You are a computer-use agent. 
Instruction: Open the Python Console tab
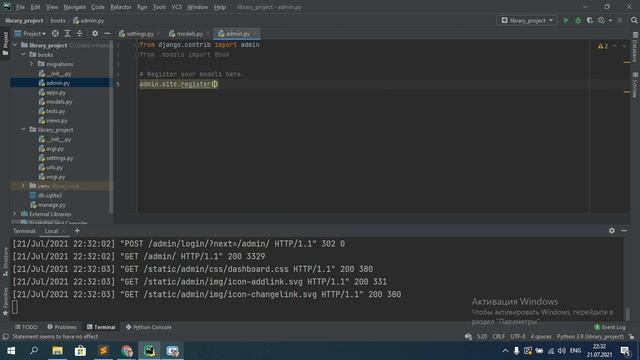click(x=149, y=327)
